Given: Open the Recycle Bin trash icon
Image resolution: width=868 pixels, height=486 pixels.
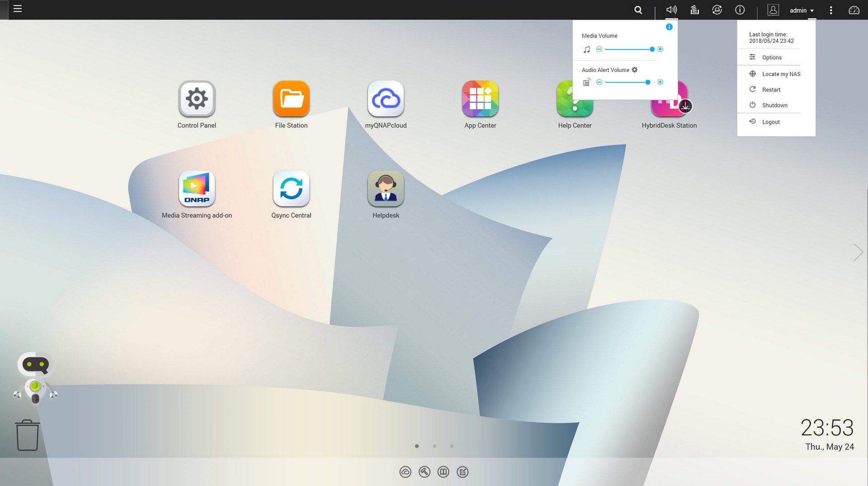Looking at the screenshot, I should (27, 435).
